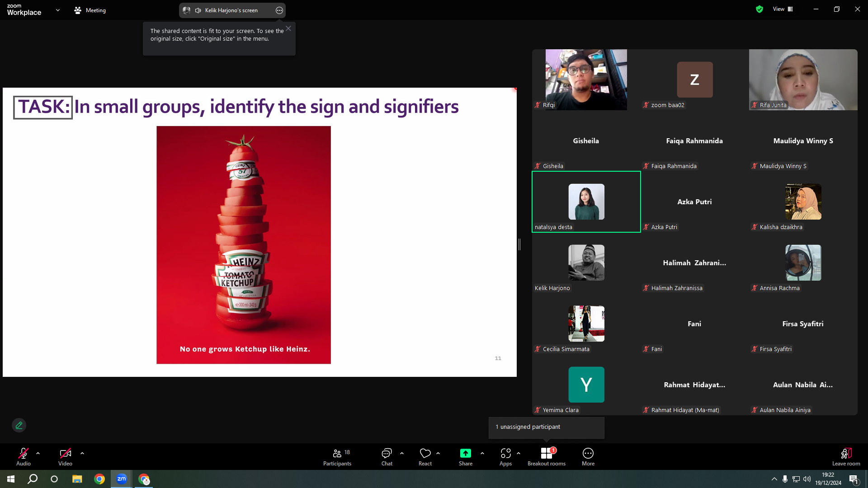Open Cortana circle icon
This screenshot has height=488, width=868.
pyautogui.click(x=54, y=479)
